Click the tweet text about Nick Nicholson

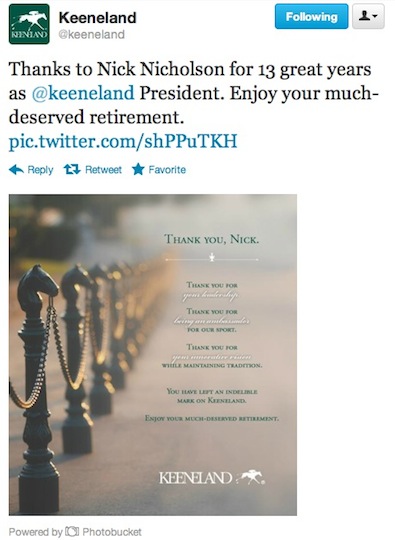point(193,93)
